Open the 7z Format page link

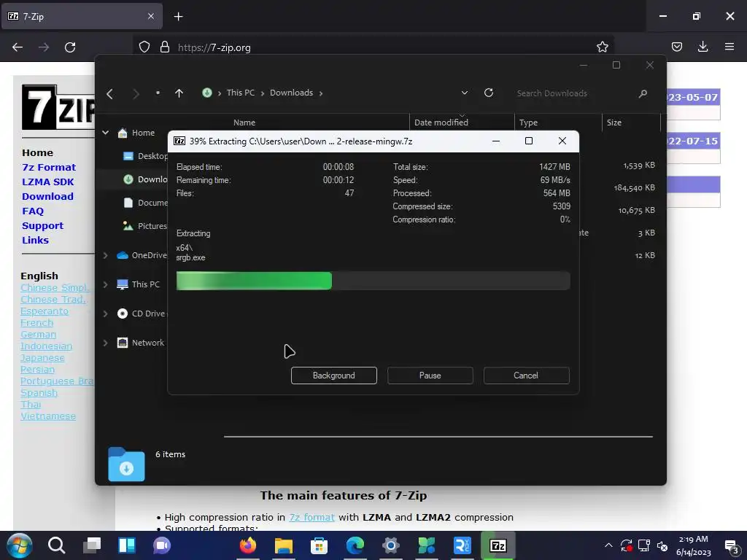point(49,167)
